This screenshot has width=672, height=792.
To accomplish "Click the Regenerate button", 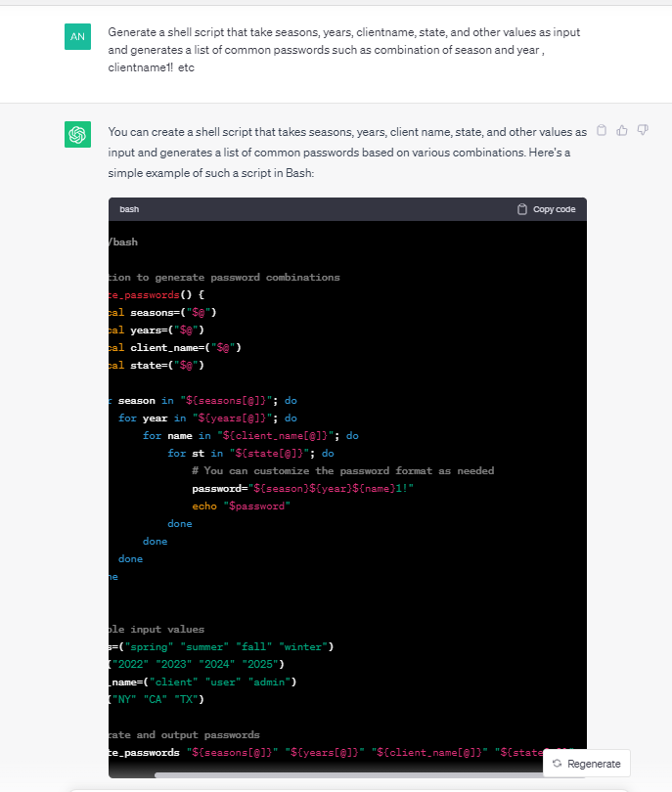I will (x=587, y=763).
